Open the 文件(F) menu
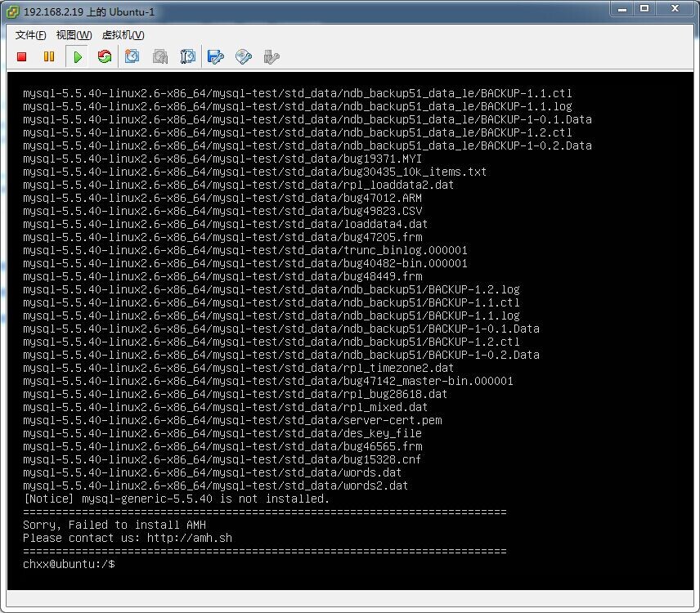The height and width of the screenshot is (613, 700). tap(31, 35)
